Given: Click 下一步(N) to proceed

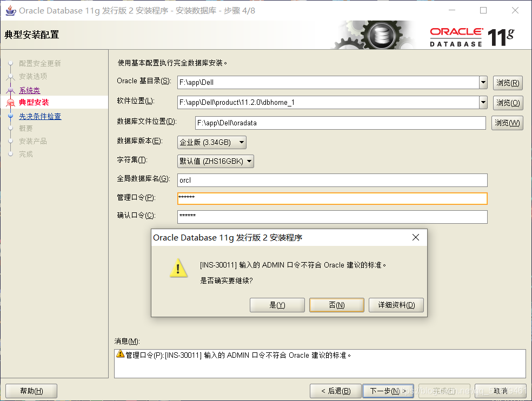Looking at the screenshot, I should (x=388, y=391).
